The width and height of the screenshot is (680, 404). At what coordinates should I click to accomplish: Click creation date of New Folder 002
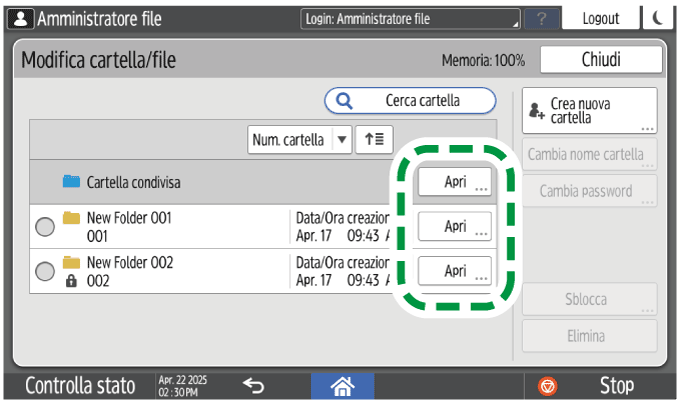point(343,271)
